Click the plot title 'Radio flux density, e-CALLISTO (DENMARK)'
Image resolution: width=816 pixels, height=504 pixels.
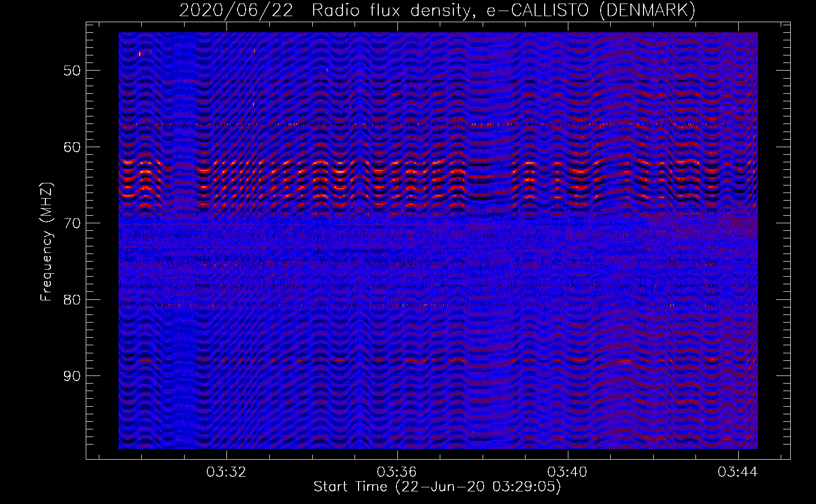[x=503, y=10]
